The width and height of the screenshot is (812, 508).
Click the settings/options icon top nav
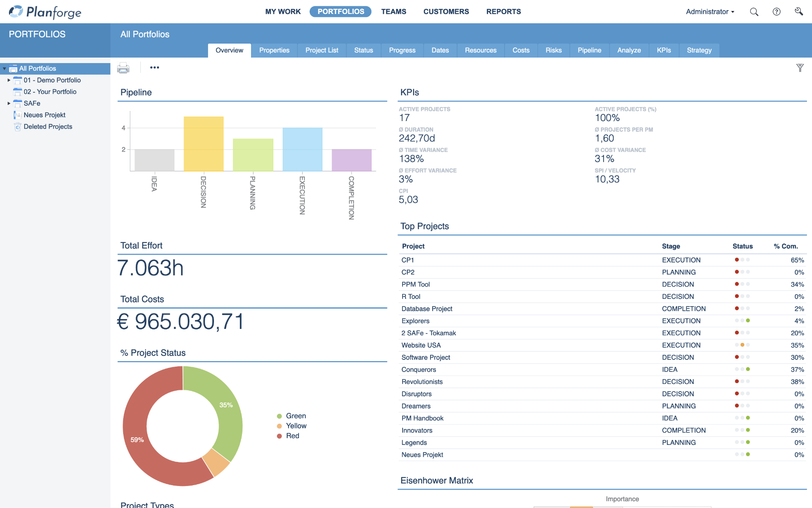(798, 11)
